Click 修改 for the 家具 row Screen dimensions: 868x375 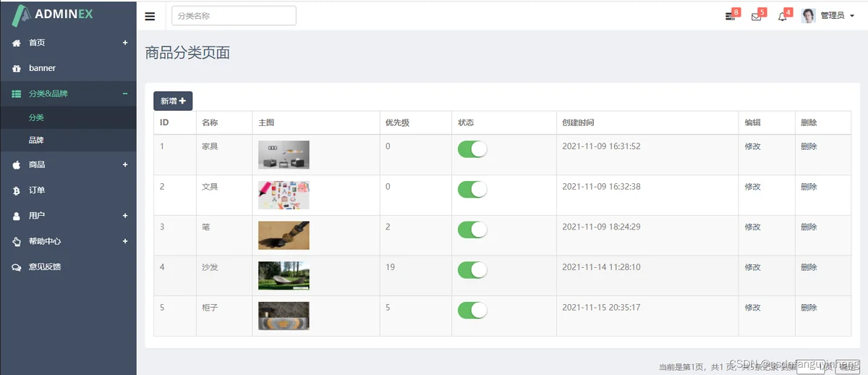[x=752, y=146]
